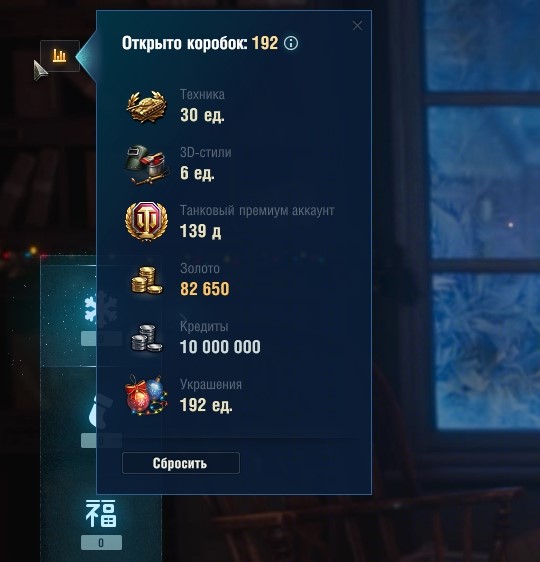
Task: Click the Christmas ornaments Украшения icon
Action: coord(146,395)
